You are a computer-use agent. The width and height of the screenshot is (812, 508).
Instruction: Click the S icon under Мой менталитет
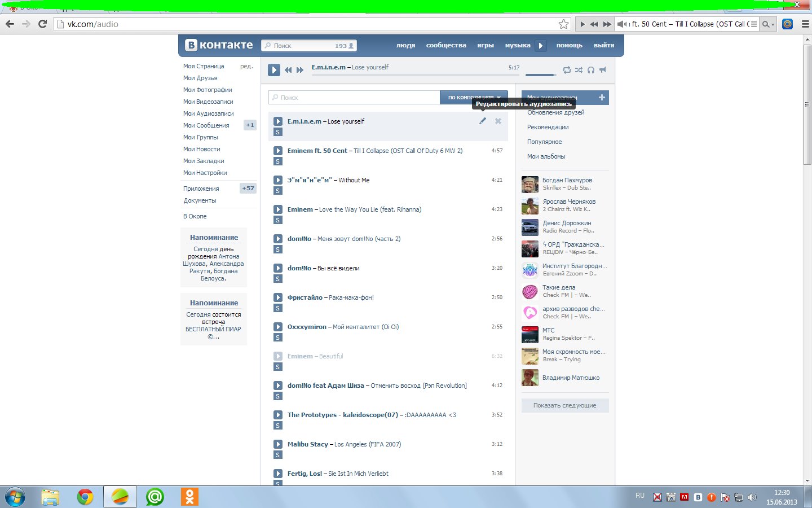(277, 338)
